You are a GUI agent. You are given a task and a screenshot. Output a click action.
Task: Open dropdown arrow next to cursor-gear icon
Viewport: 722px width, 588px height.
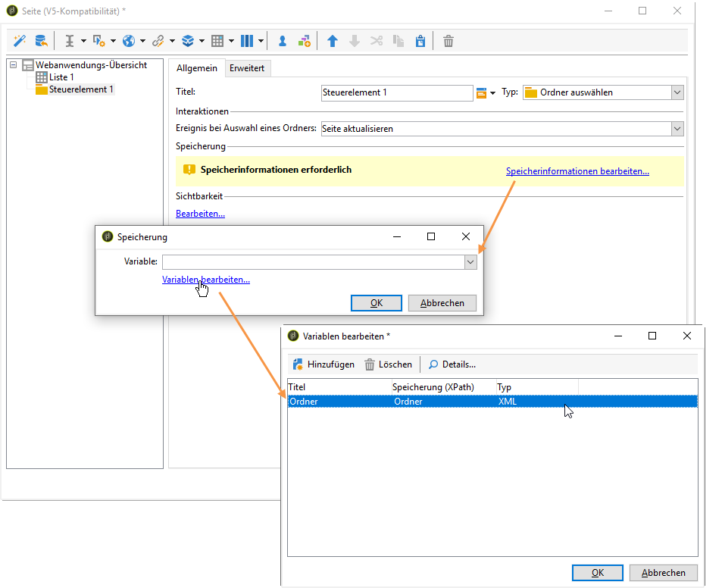coord(113,41)
